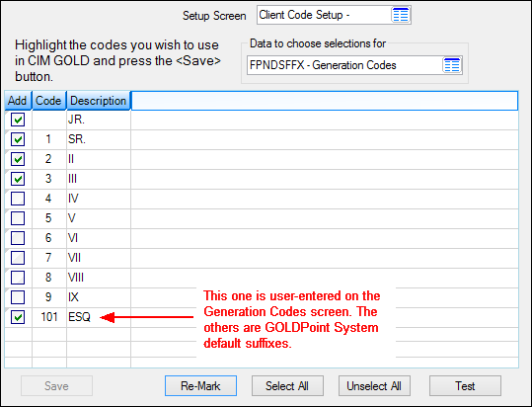Uncheck the SR. checkbox
Viewport: 532px width, 407px height.
point(18,139)
